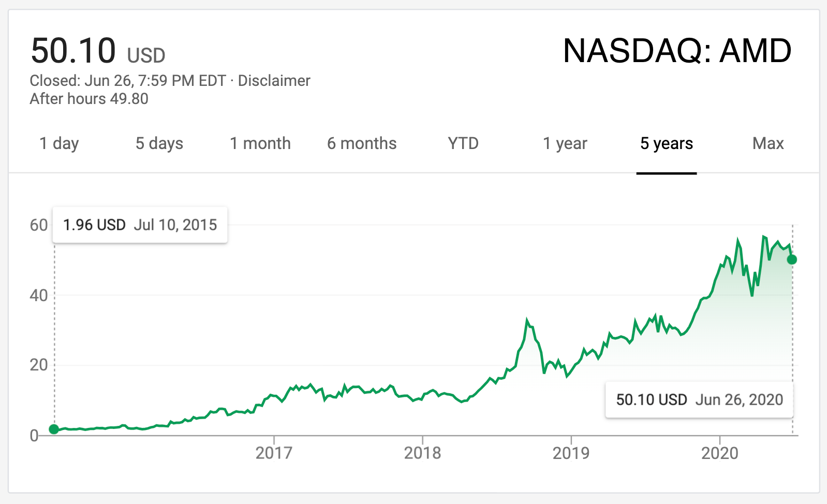Click the NASDAQ: AMD ticker title
Image resolution: width=827 pixels, height=504 pixels.
pyautogui.click(x=677, y=51)
